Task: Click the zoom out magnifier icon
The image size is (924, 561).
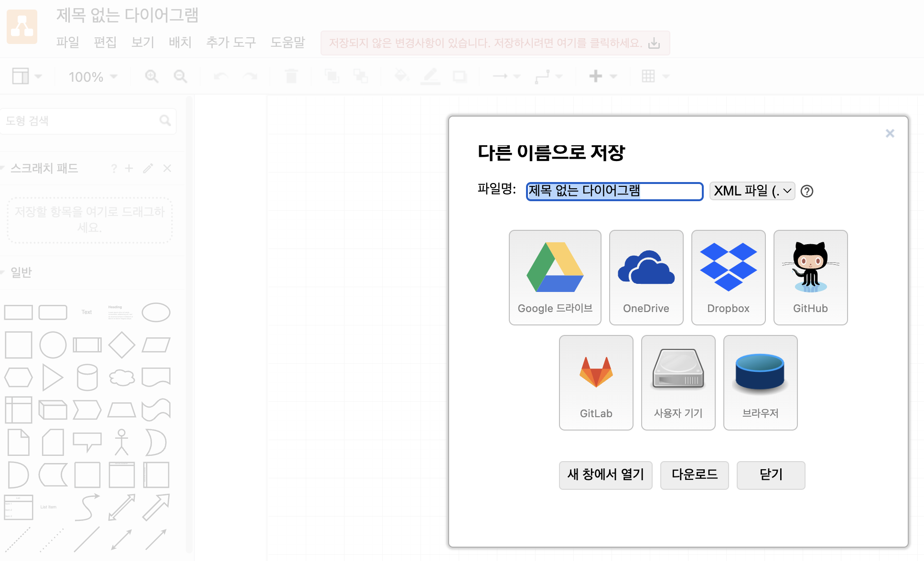Action: pyautogui.click(x=181, y=76)
